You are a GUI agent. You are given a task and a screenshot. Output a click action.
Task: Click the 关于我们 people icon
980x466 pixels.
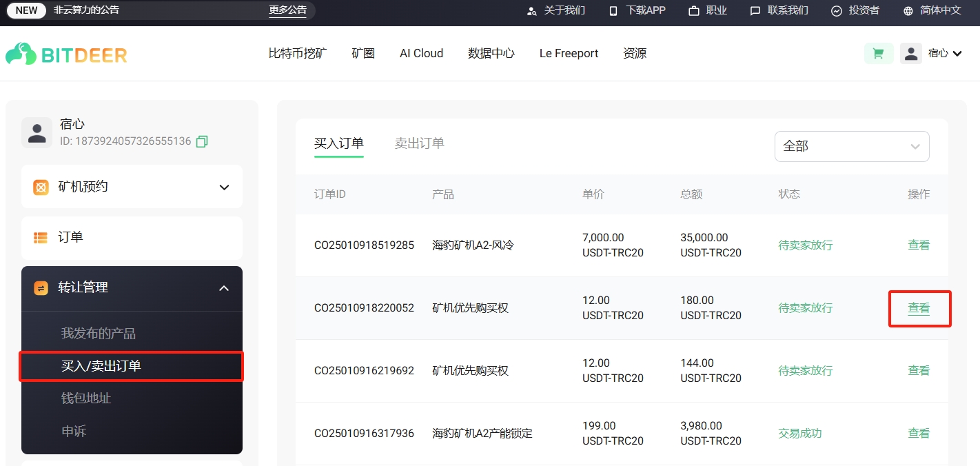[x=531, y=11]
